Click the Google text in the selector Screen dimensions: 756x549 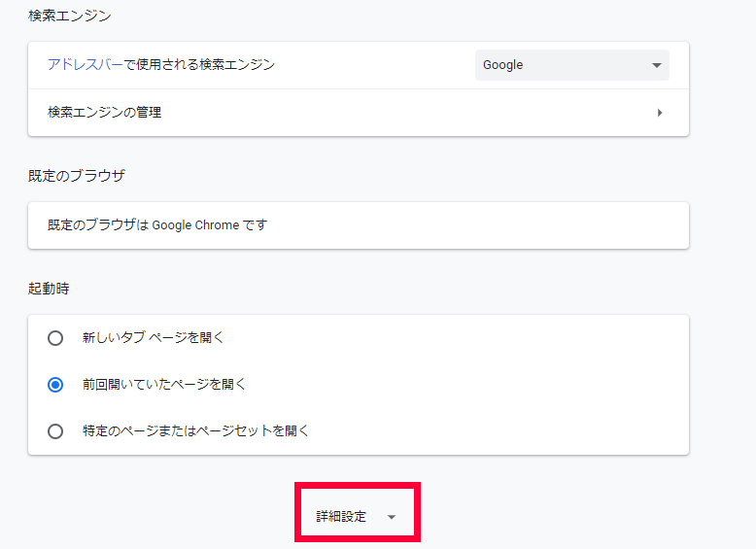coord(503,65)
